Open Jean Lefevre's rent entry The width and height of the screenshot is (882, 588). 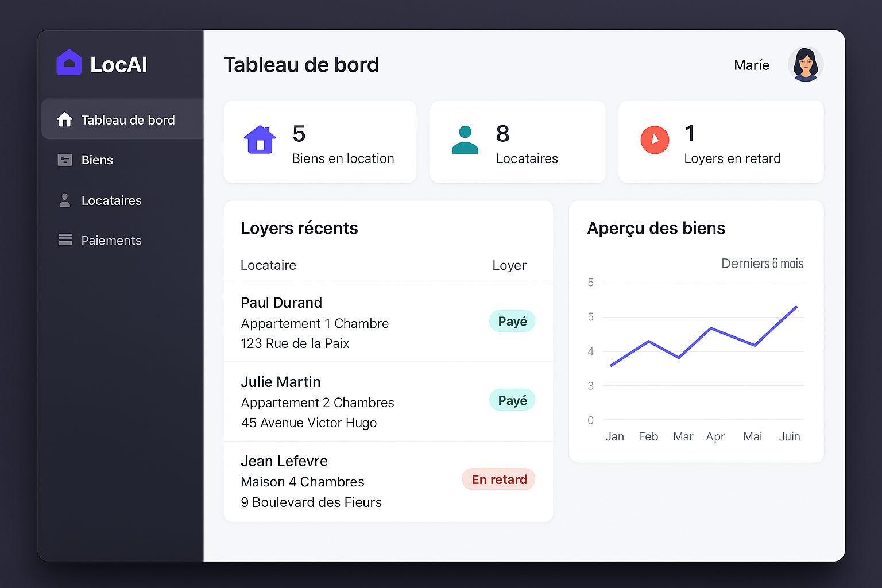284,461
